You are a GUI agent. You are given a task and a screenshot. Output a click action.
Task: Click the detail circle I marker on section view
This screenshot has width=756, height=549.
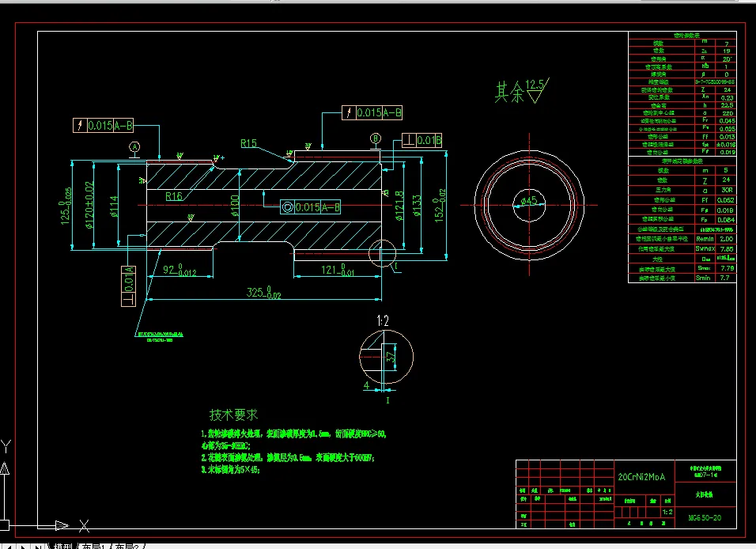(x=382, y=253)
